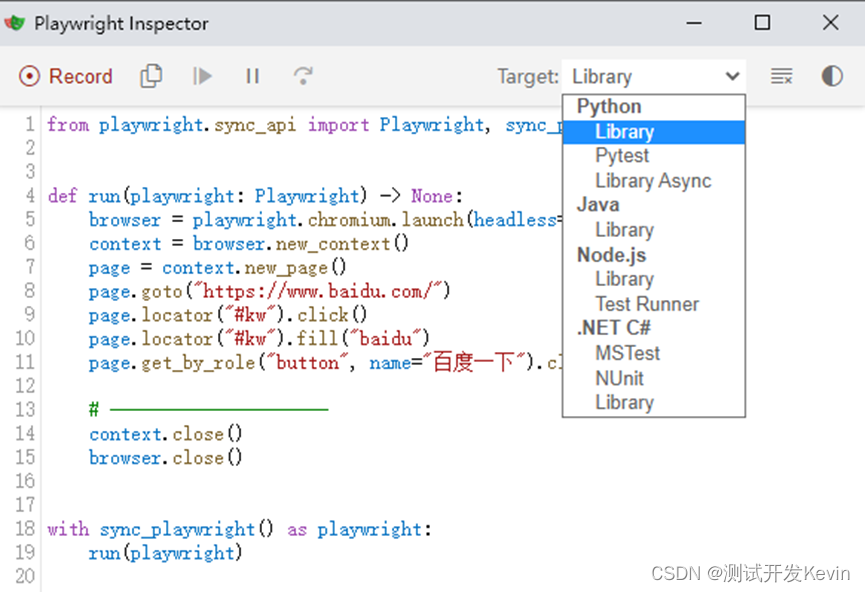
Task: Choose MSTest under .NET C#
Action: [627, 353]
